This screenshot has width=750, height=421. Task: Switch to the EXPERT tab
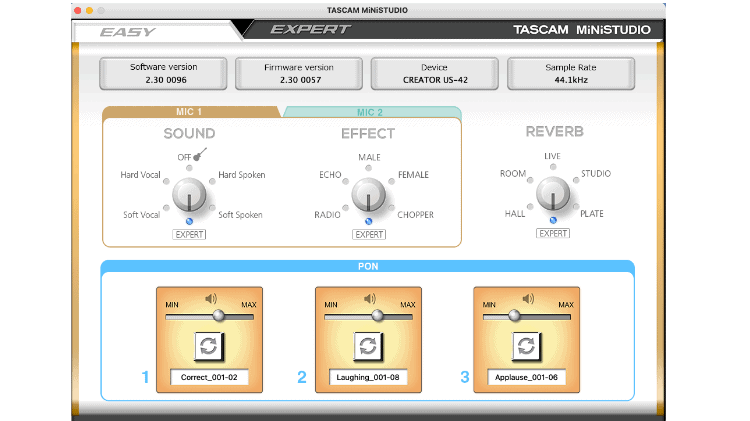311,29
